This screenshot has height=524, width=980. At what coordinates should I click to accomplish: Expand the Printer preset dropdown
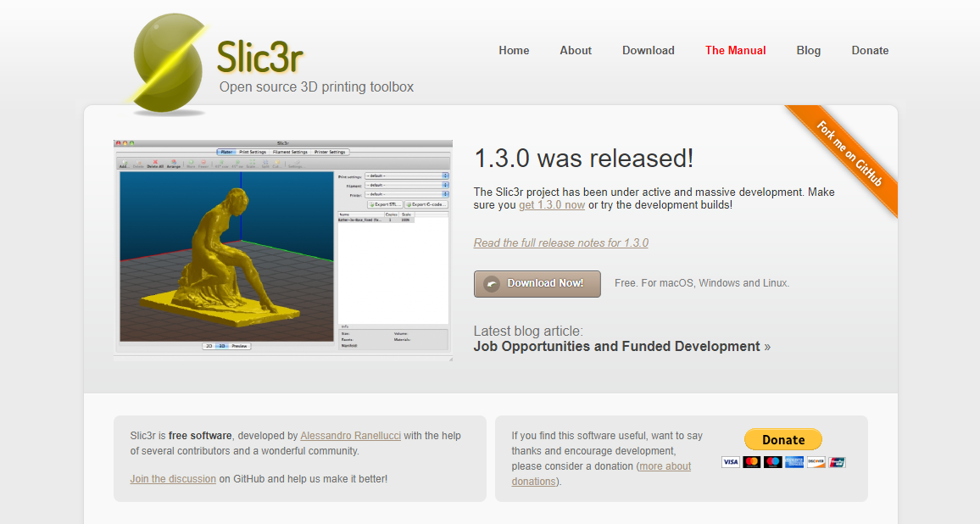point(406,194)
